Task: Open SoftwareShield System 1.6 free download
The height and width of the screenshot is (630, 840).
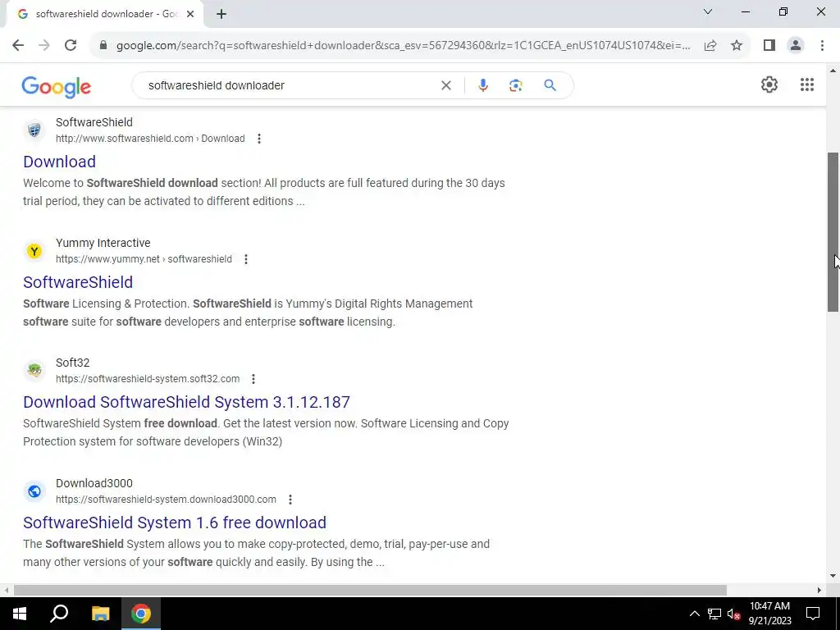Action: tap(175, 523)
